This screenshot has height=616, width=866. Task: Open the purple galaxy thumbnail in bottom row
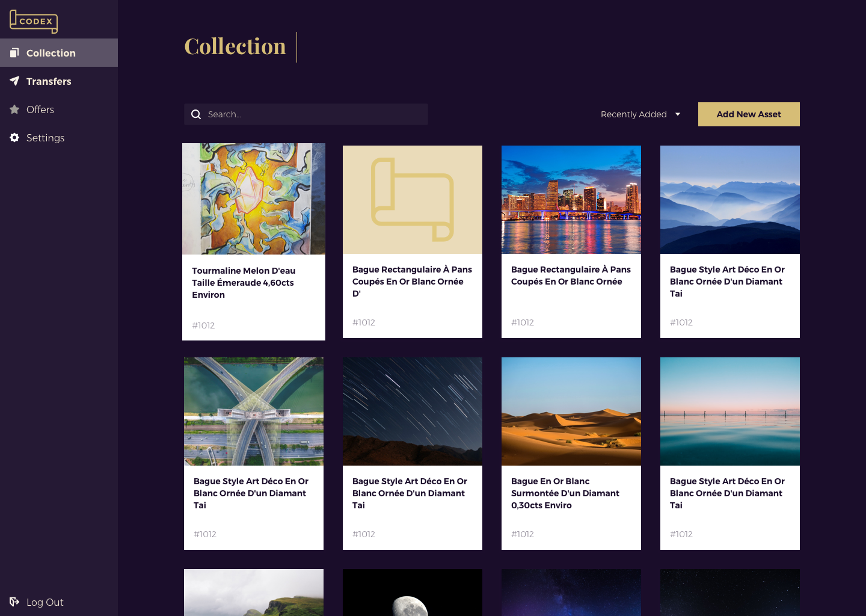click(x=571, y=593)
